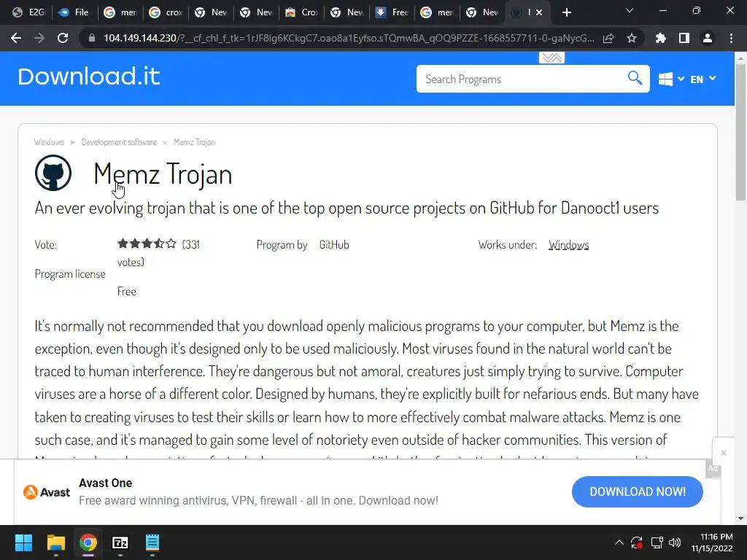
Task: Open 7-Zip from the taskbar
Action: point(120,542)
